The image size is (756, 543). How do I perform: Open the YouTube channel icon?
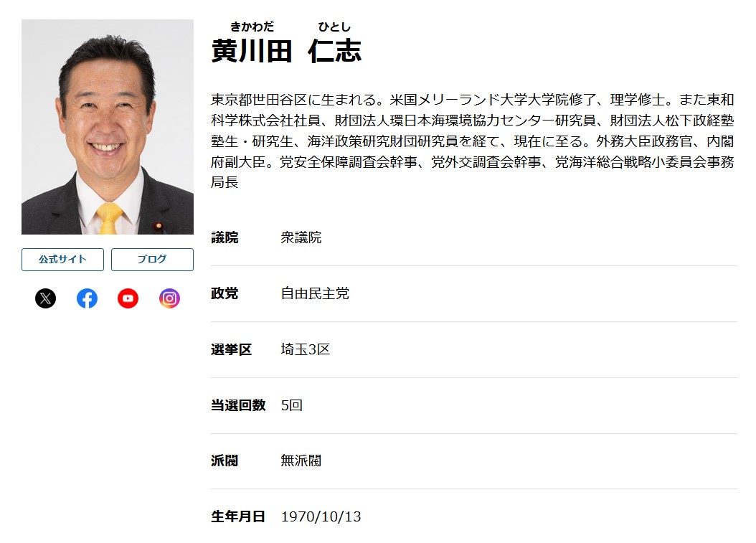tap(128, 298)
